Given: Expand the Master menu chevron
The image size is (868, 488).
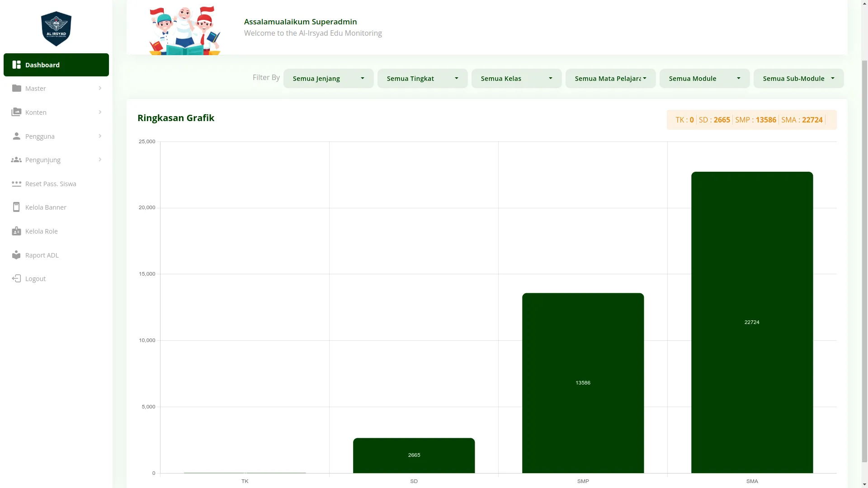Looking at the screenshot, I should (x=100, y=88).
